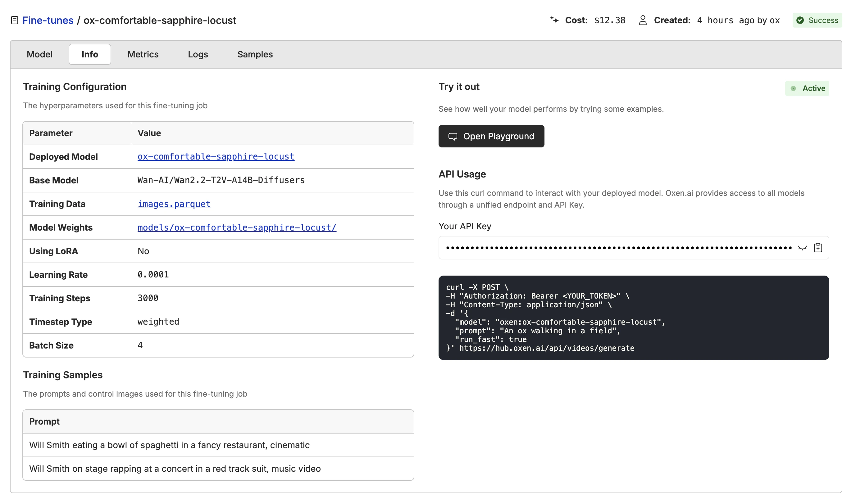
Task: Follow the models/ox-comfortable-sapphire-locust/ weights link
Action: pos(237,227)
